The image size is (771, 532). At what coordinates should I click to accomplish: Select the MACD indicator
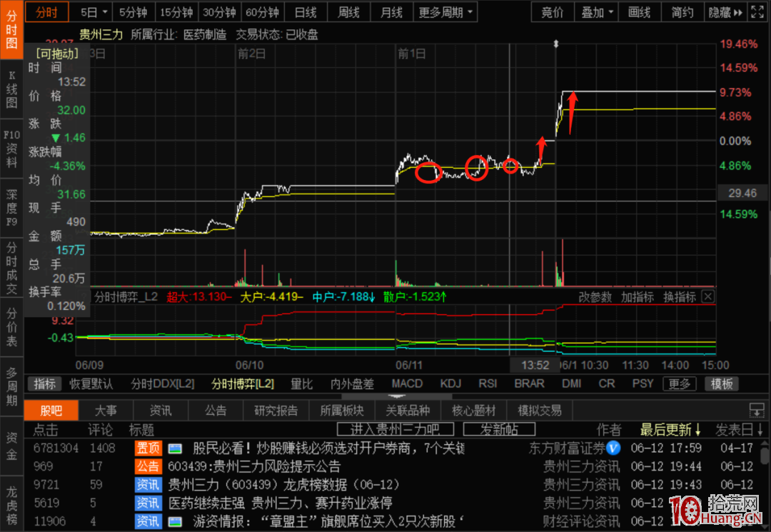407,384
